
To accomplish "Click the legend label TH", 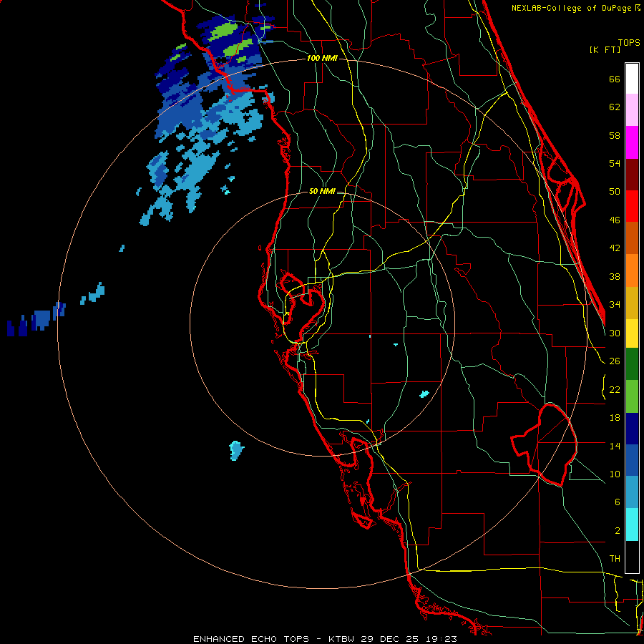I will 615,559.
